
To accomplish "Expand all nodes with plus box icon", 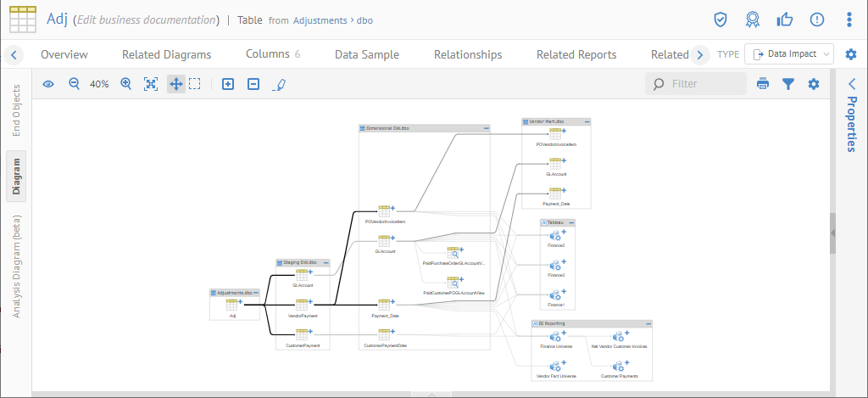I will (x=227, y=84).
